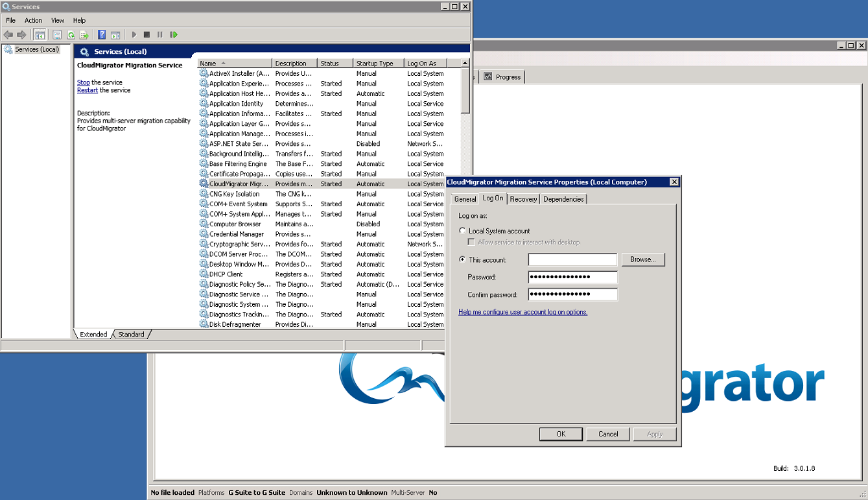Select the Application Experience service row
Image resolution: width=868 pixels, height=500 pixels.
[x=329, y=84]
